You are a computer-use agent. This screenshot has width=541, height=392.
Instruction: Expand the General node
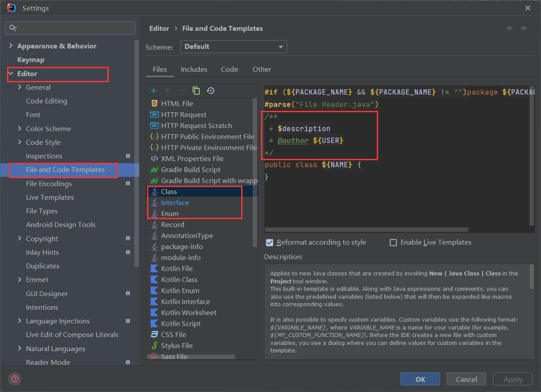tap(20, 87)
